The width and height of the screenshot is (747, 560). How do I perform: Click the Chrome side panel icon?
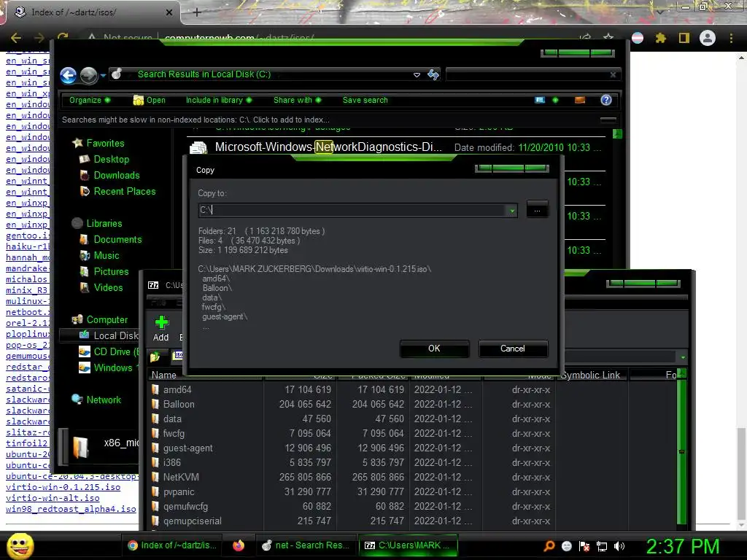pos(684,38)
